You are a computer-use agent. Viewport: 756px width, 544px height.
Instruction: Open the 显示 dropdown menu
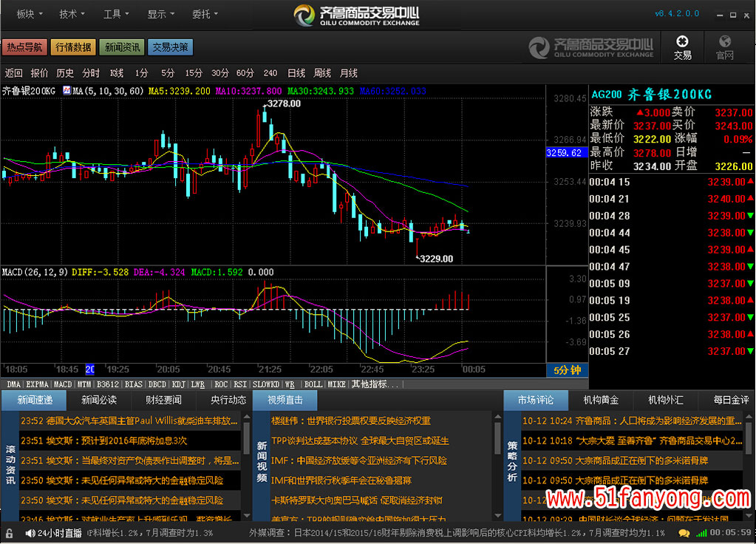point(160,14)
